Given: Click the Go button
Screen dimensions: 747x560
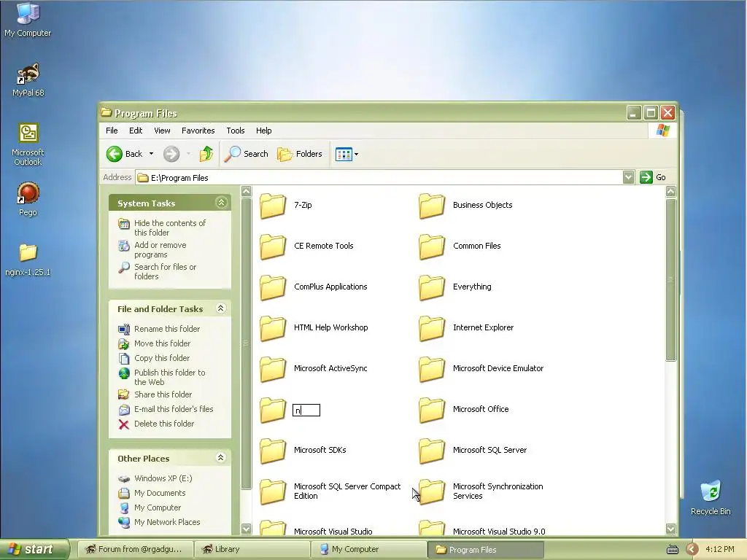Looking at the screenshot, I should 653,177.
